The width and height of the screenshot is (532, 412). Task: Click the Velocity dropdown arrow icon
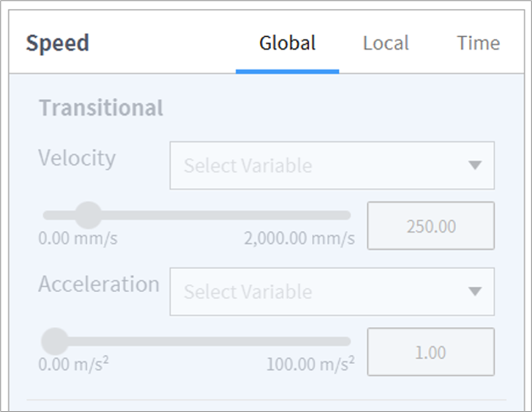click(475, 165)
